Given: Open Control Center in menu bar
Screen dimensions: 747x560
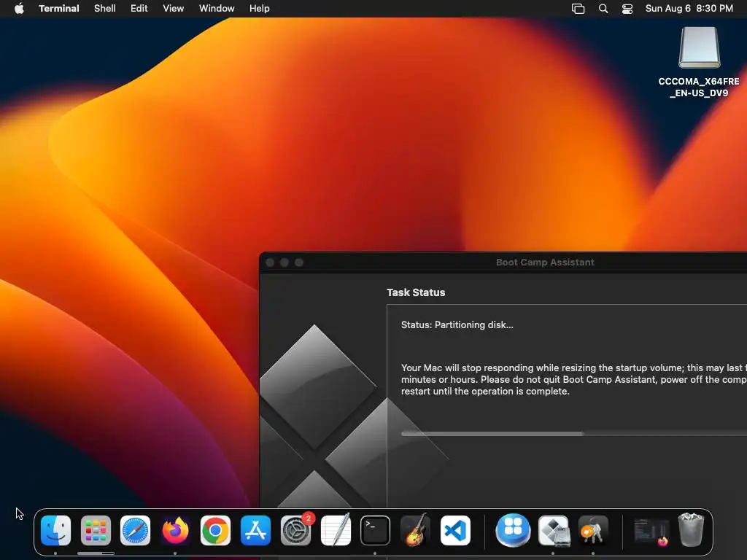Looking at the screenshot, I should [x=627, y=9].
